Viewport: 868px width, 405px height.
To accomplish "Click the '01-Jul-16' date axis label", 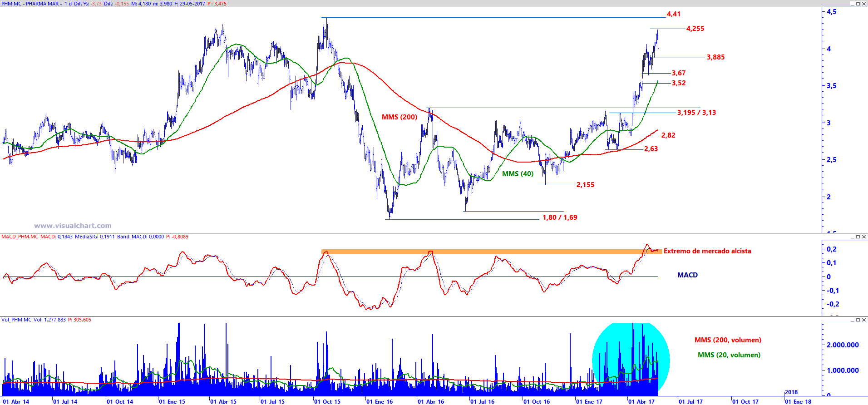I will point(483,402).
